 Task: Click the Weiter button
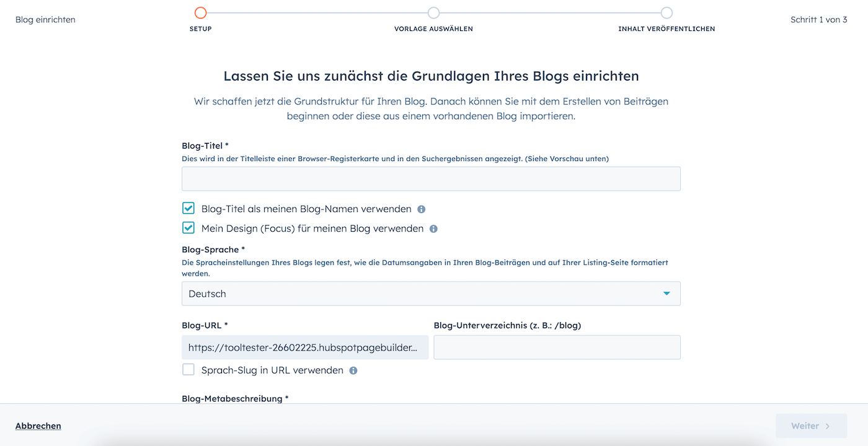coord(811,426)
